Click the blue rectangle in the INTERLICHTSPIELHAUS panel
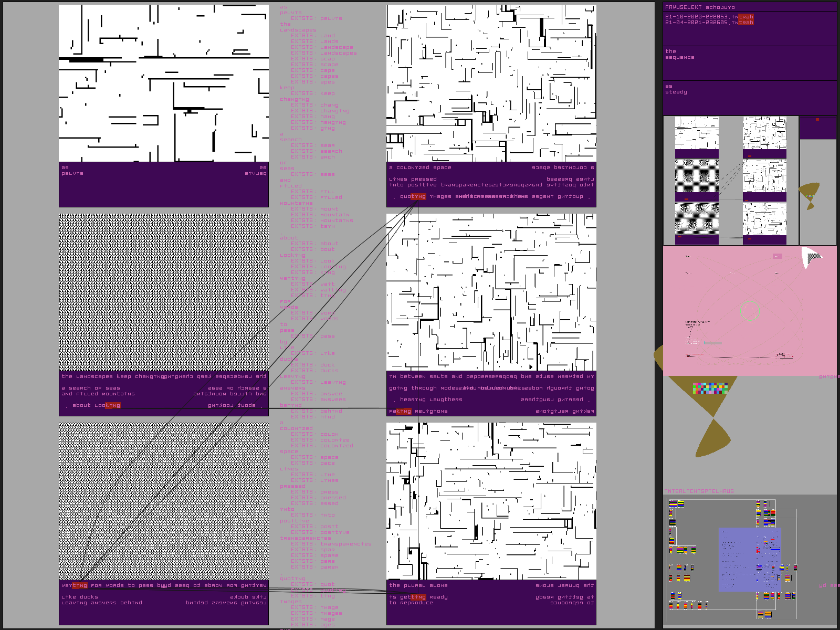Image resolution: width=840 pixels, height=630 pixels. pyautogui.click(x=749, y=559)
